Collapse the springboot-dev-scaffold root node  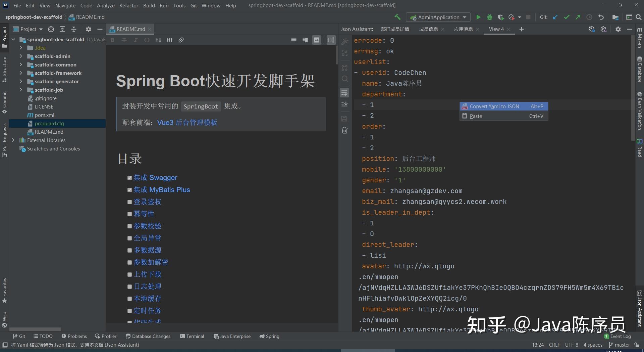(x=13, y=40)
